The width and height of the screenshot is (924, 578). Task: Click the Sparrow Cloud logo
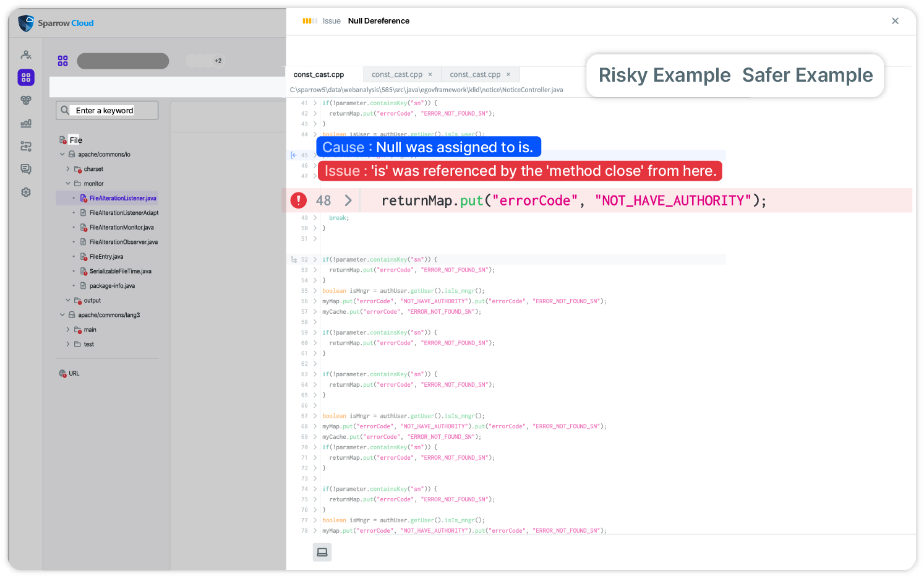tap(56, 23)
